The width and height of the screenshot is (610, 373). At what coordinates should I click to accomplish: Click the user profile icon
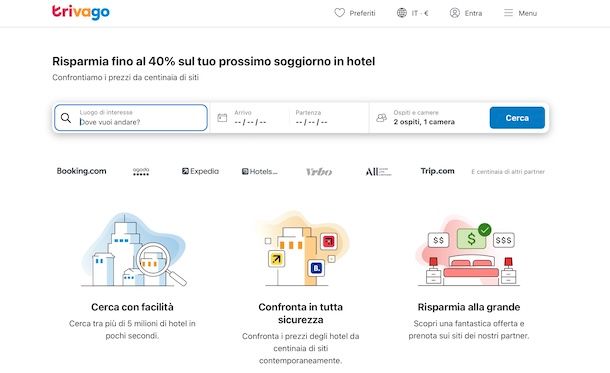click(454, 13)
